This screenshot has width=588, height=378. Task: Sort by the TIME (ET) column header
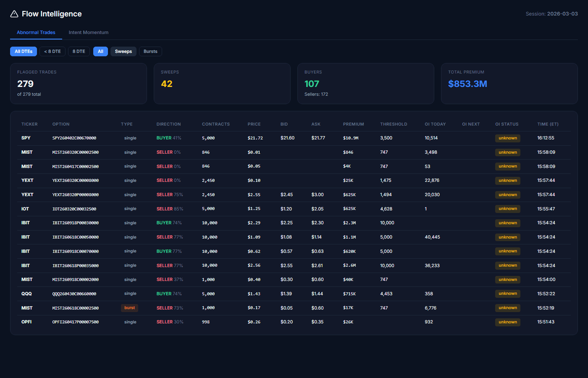pos(548,124)
